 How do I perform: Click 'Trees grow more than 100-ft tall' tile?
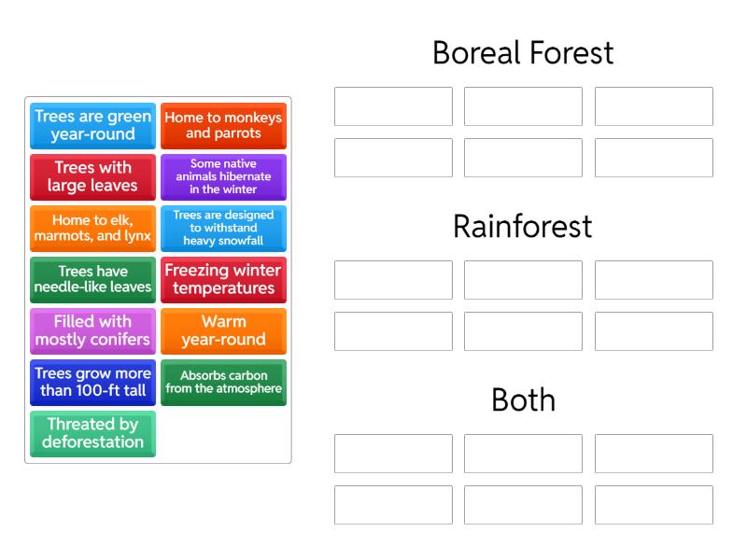[92, 383]
